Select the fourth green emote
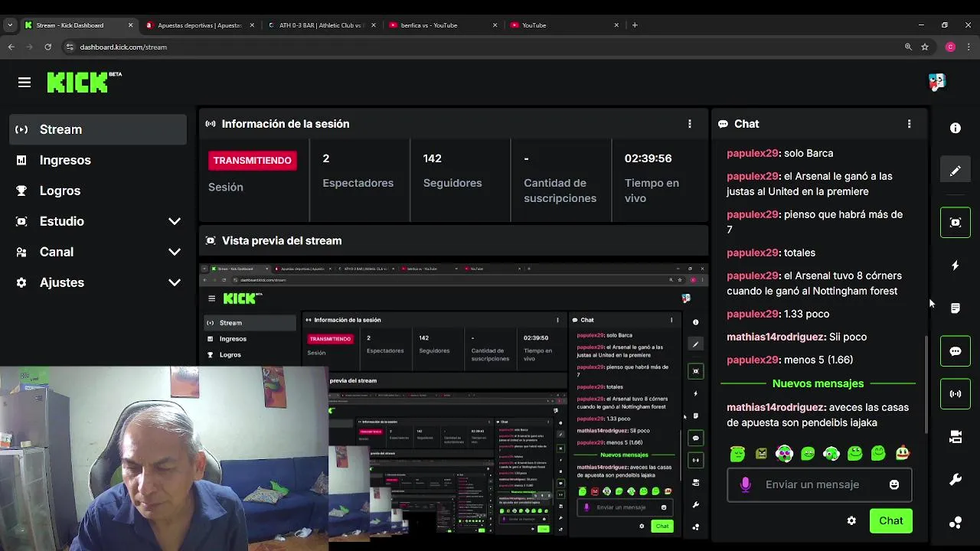The width and height of the screenshot is (980, 551). [x=808, y=454]
